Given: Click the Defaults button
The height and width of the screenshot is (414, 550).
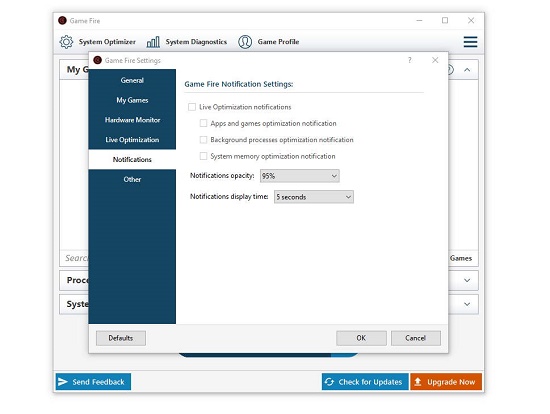Looking at the screenshot, I should [121, 338].
